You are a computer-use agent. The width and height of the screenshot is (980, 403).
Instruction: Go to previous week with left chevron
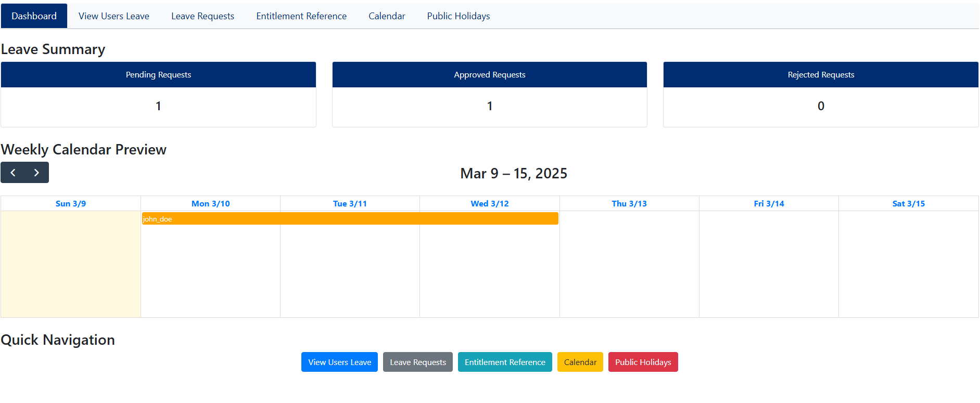[x=13, y=173]
